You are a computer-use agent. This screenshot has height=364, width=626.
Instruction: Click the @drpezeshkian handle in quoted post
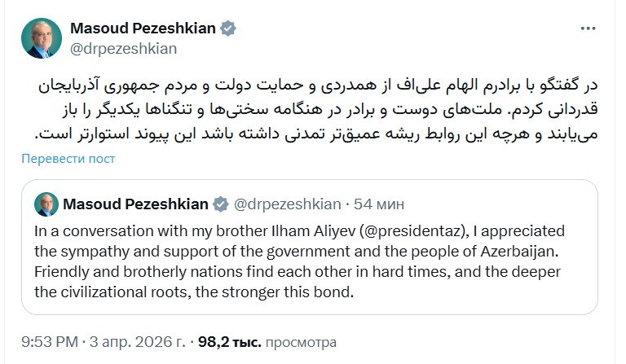coord(289,203)
